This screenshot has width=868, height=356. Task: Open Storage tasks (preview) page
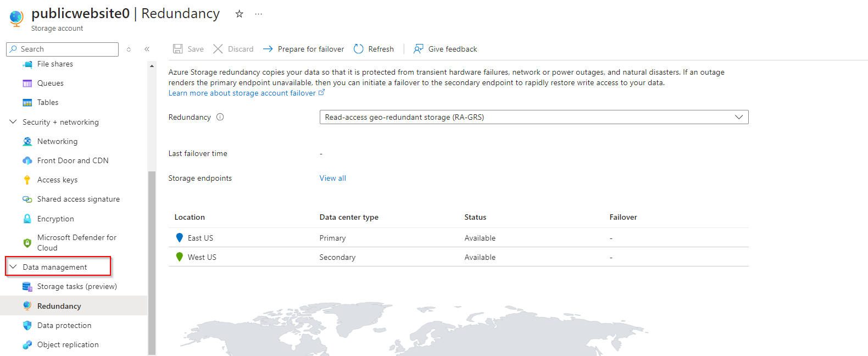click(77, 286)
